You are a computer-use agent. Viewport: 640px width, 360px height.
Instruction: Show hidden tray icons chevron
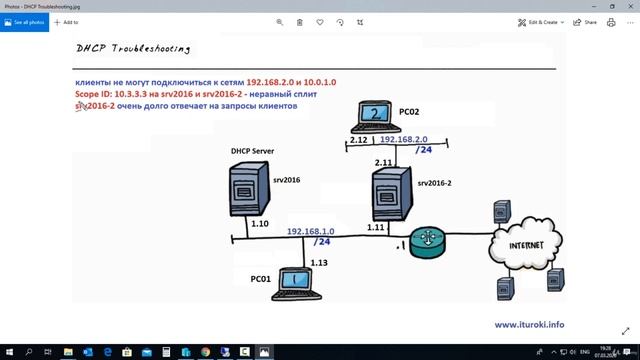(554, 352)
